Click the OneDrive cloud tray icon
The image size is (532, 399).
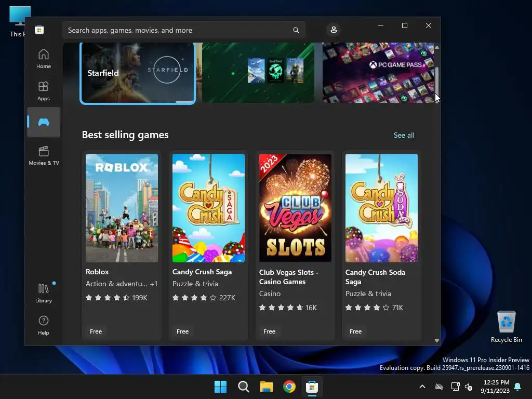pos(439,387)
